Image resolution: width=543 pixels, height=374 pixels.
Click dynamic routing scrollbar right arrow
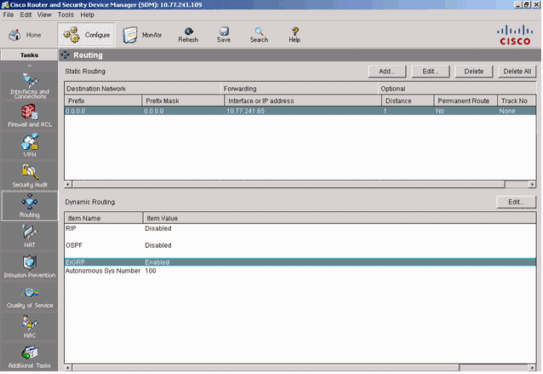pos(532,367)
